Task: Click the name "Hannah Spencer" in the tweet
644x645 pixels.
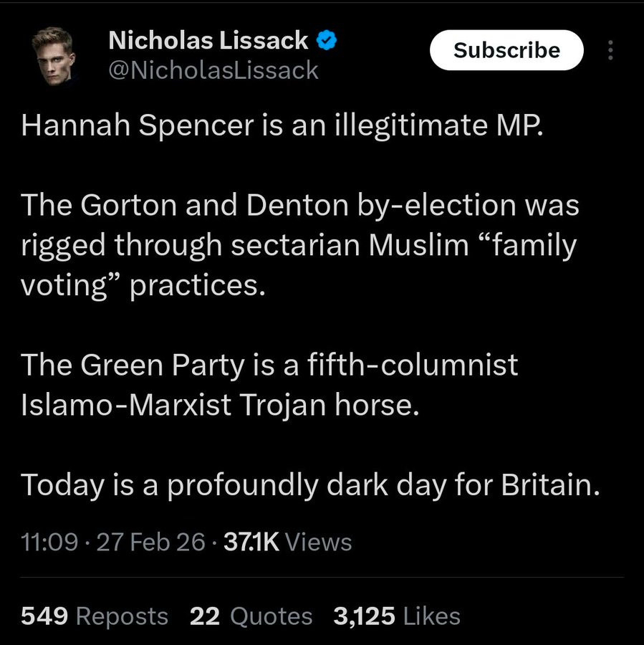Action: point(138,125)
